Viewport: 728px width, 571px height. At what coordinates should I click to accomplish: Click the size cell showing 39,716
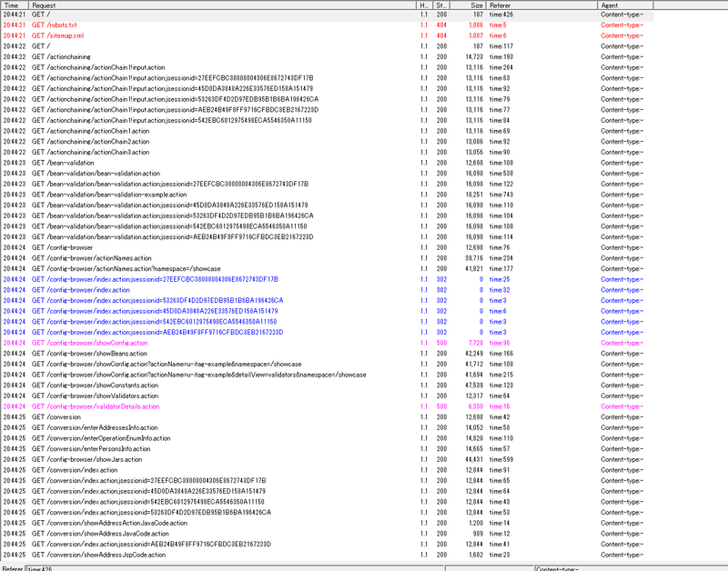474,258
